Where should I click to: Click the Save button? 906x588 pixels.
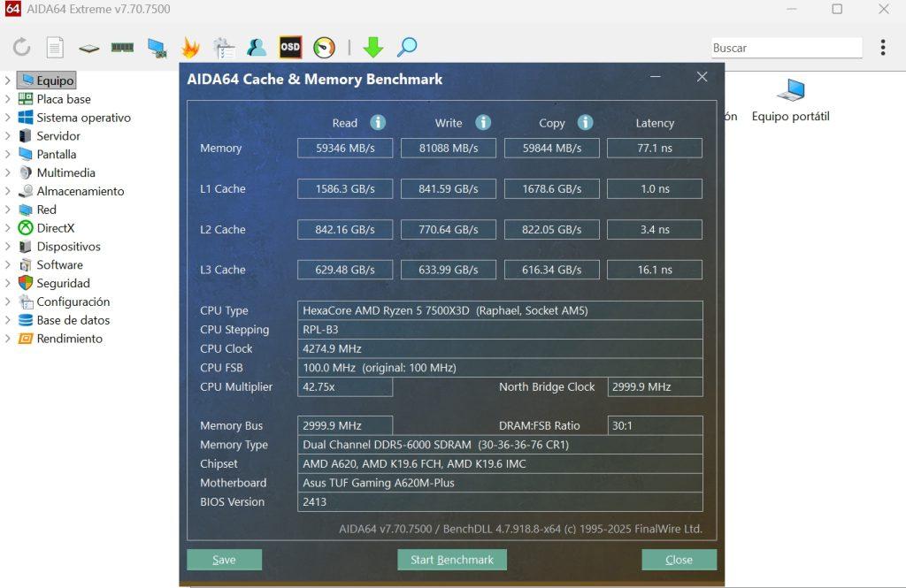224,560
